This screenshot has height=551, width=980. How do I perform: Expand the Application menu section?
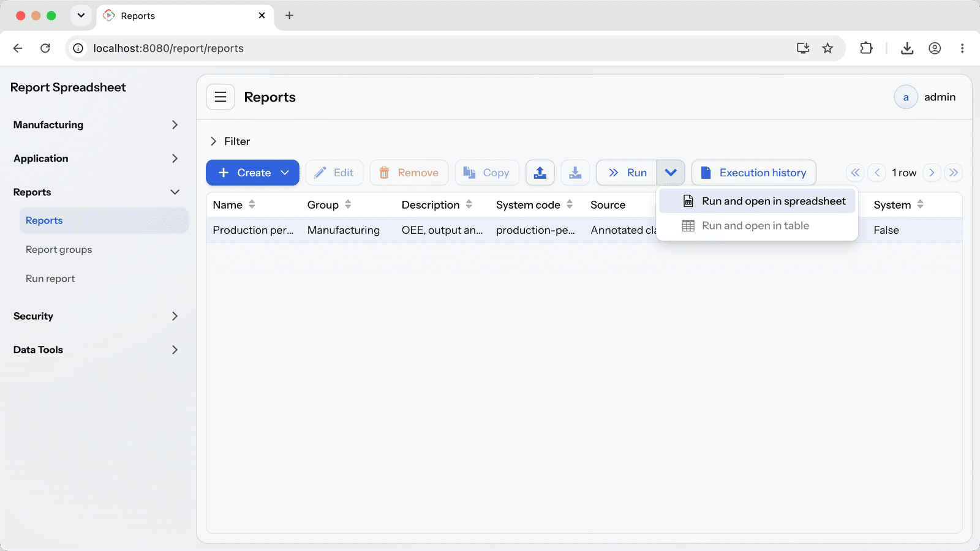pos(97,159)
